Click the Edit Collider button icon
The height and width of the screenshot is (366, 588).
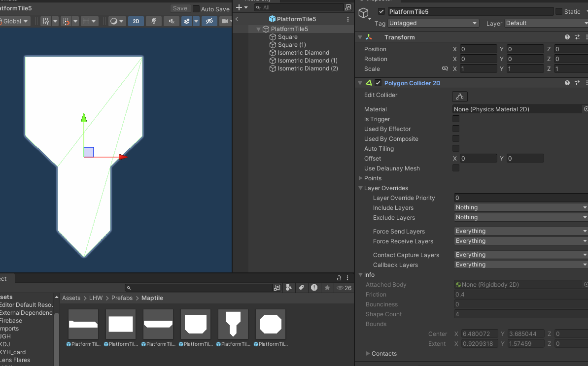pyautogui.click(x=459, y=96)
